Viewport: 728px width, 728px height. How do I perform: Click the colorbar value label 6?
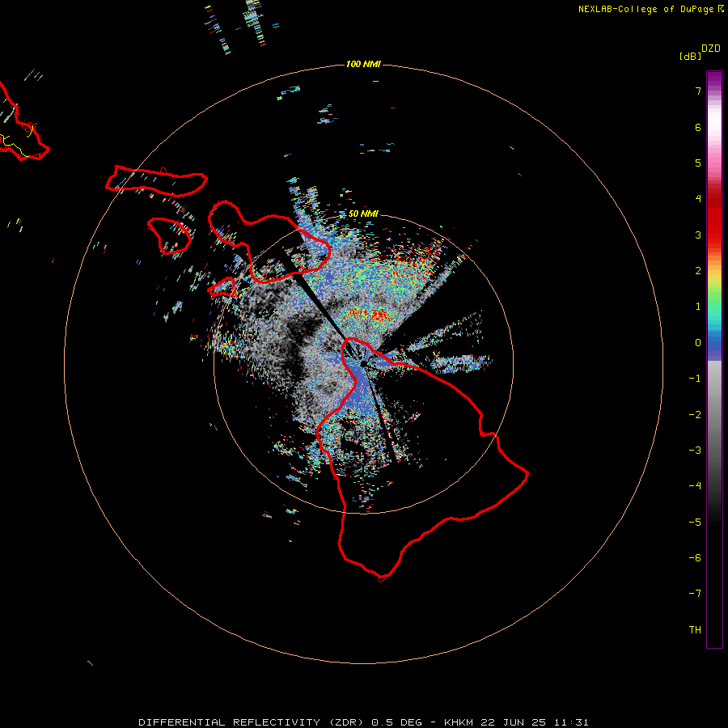pos(698,127)
